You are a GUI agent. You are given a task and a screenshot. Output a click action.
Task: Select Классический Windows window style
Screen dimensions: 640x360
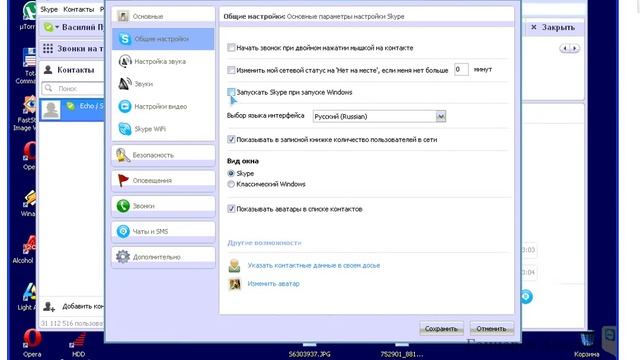click(231, 184)
